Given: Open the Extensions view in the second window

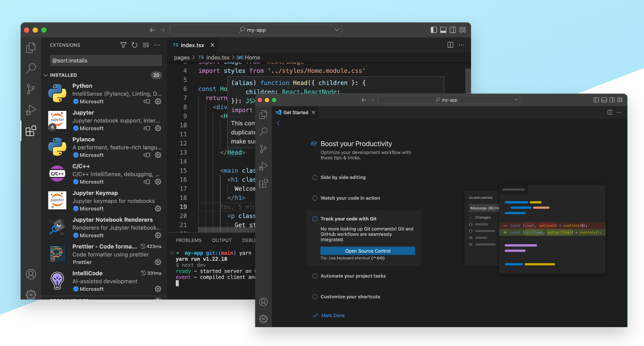Looking at the screenshot, I should pyautogui.click(x=263, y=183).
